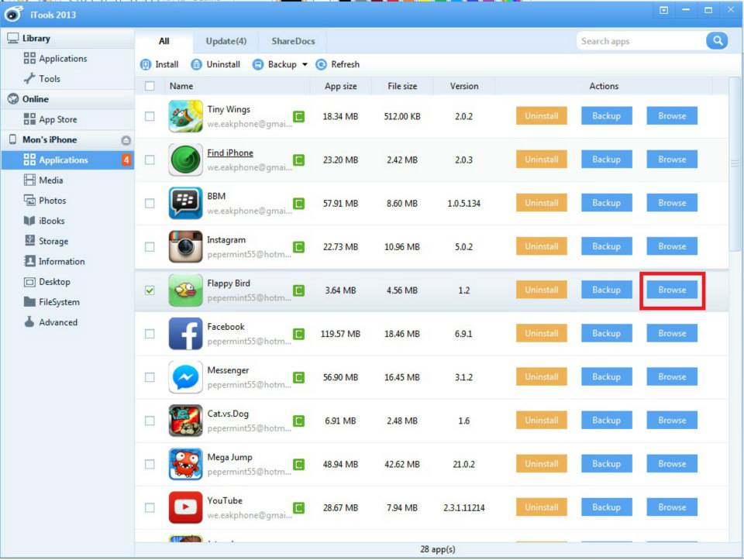Click the YouTube app icon
744x560 pixels.
point(185,507)
